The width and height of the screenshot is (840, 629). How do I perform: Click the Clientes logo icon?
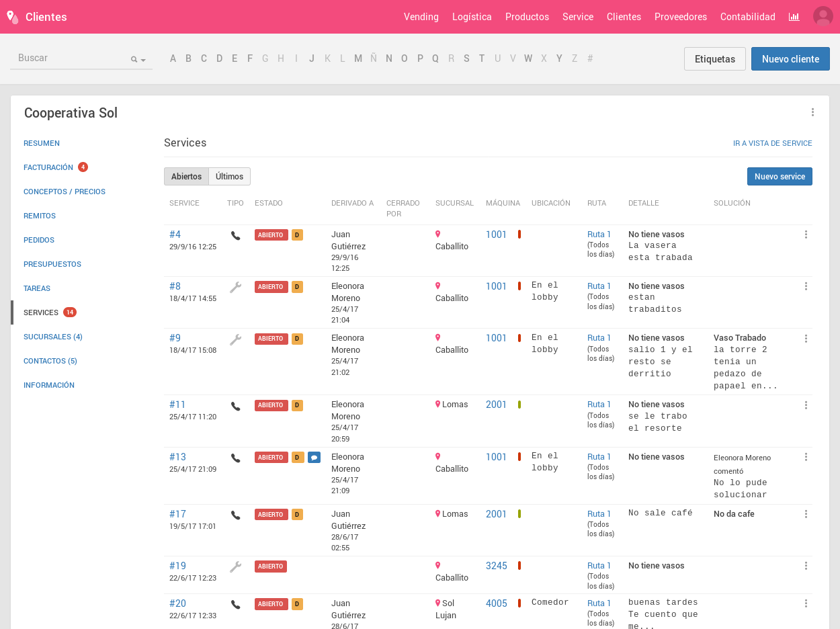[x=12, y=17]
